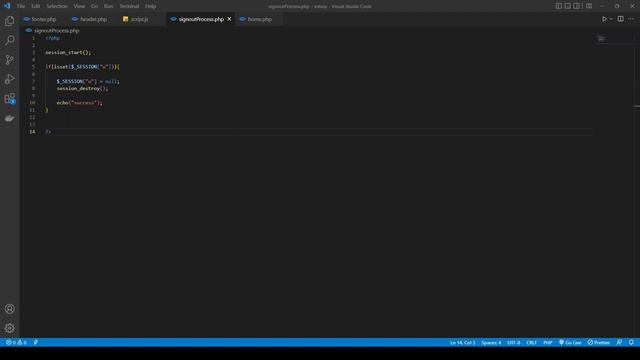Click the '$_SESSION["u"] = null;' line
This screenshot has height=360, width=640.
pos(88,81)
